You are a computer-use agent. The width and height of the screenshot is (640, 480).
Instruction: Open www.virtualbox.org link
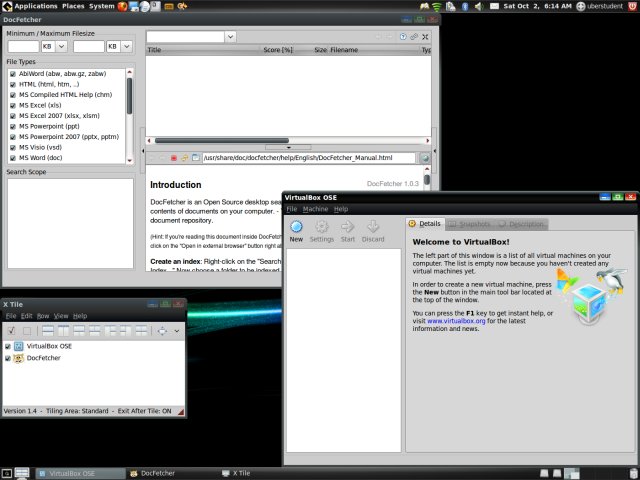[456, 321]
